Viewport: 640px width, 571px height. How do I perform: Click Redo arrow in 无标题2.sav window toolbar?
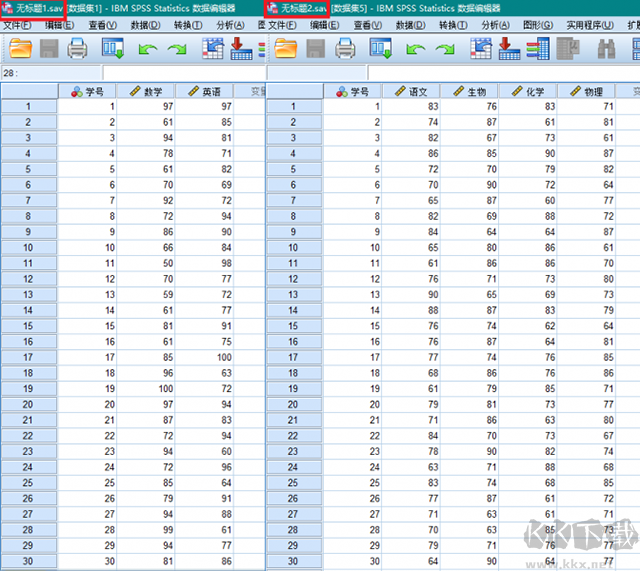point(444,47)
